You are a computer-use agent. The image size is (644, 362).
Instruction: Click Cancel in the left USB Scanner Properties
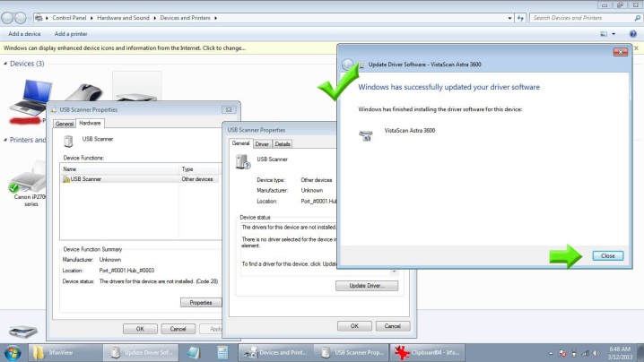[x=178, y=329]
